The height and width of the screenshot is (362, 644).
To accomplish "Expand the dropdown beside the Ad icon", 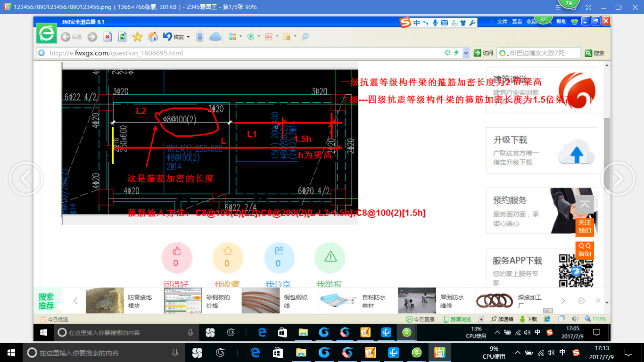I will coord(277,36).
